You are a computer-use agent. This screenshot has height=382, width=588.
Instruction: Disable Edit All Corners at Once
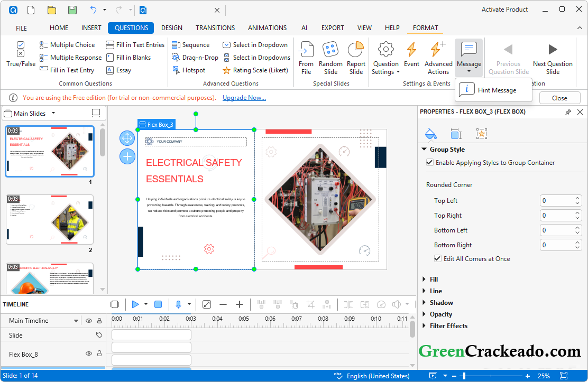pyautogui.click(x=438, y=258)
